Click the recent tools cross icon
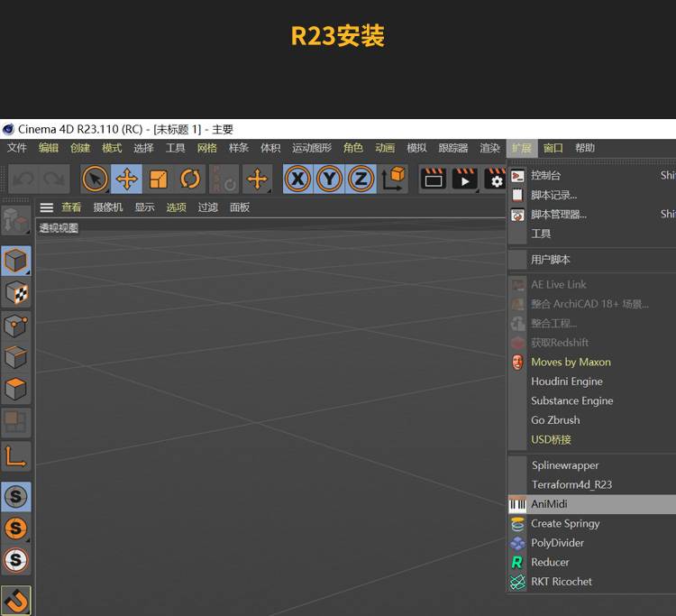676x616 pixels. point(258,179)
